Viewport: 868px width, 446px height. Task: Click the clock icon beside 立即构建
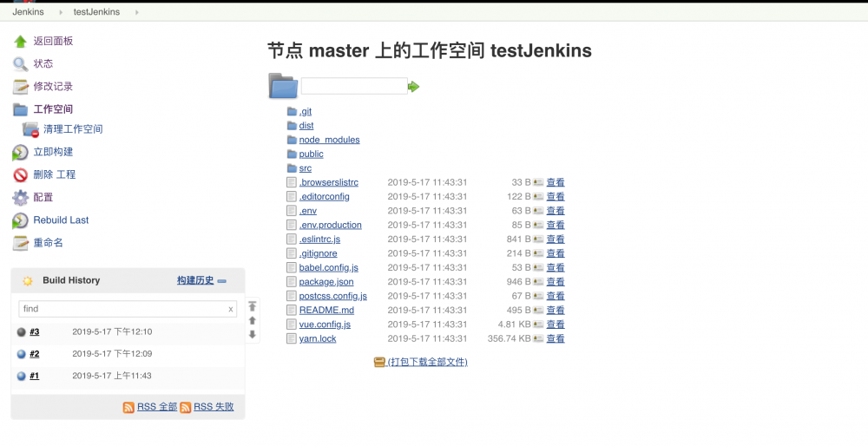click(21, 152)
